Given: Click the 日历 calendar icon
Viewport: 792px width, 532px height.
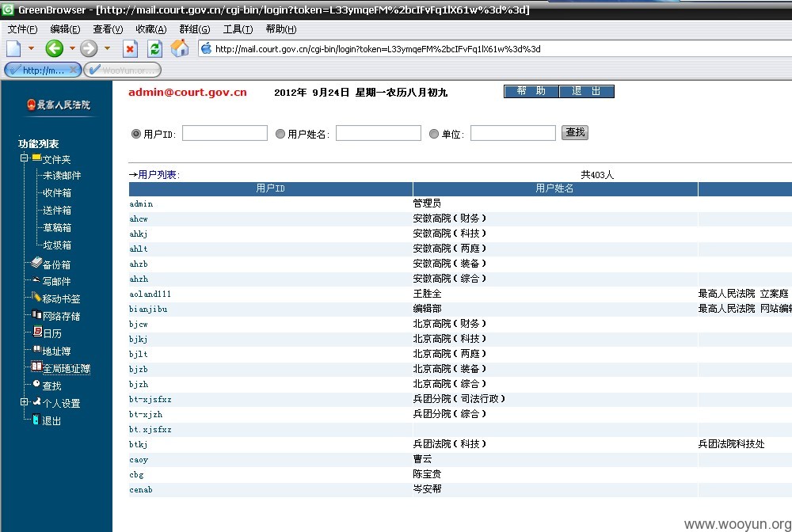Looking at the screenshot, I should [37, 332].
